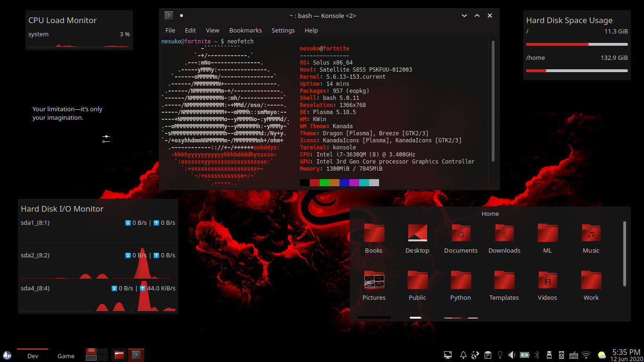Open the clipboard tray icon
The height and width of the screenshot is (362, 644).
[x=488, y=355]
